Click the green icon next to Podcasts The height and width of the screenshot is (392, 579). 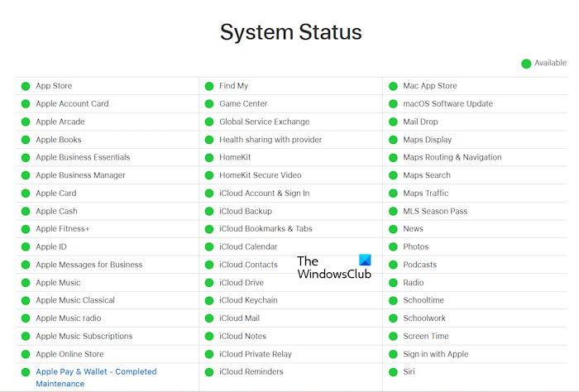coord(393,265)
